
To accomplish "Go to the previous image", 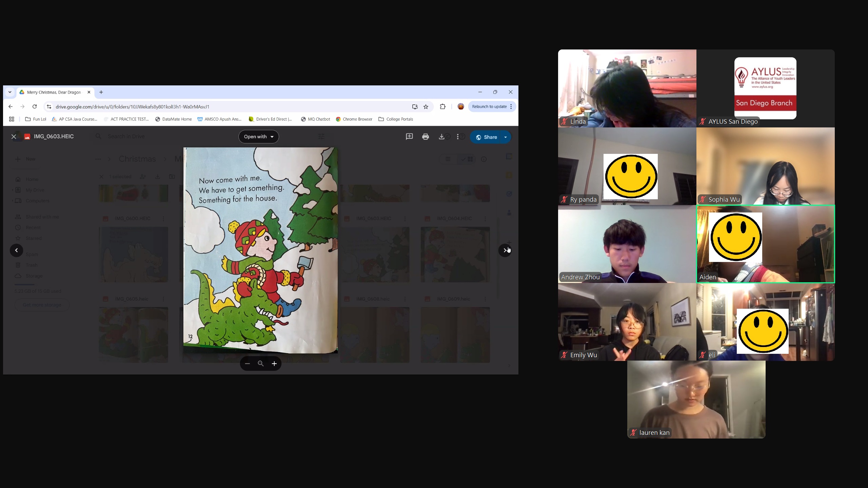I will (16, 250).
